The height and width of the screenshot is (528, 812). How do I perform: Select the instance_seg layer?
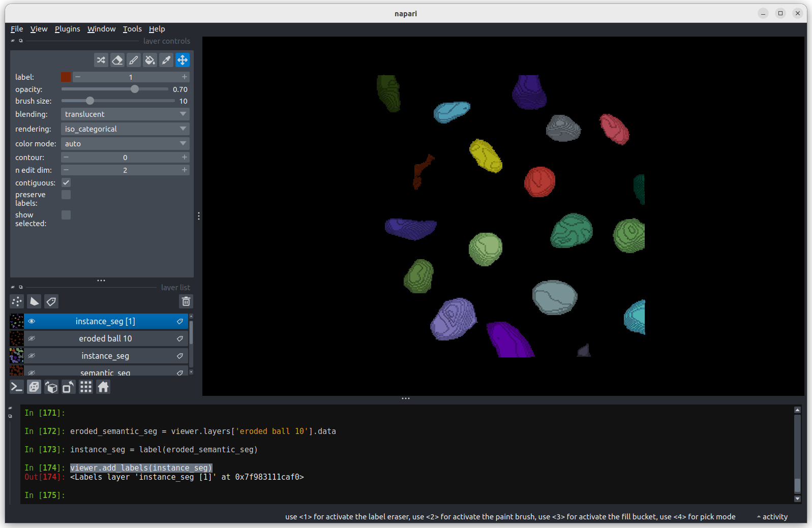click(x=105, y=356)
